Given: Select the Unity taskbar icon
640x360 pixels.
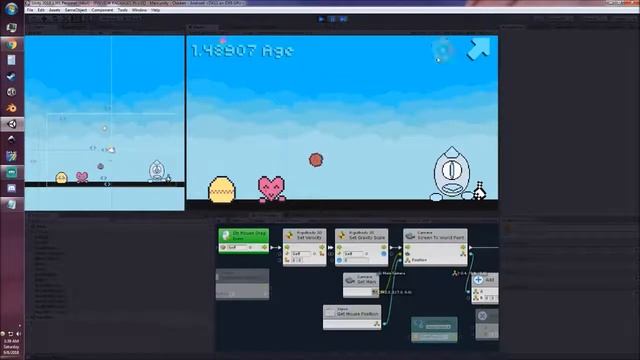Looking at the screenshot, I should point(11,124).
